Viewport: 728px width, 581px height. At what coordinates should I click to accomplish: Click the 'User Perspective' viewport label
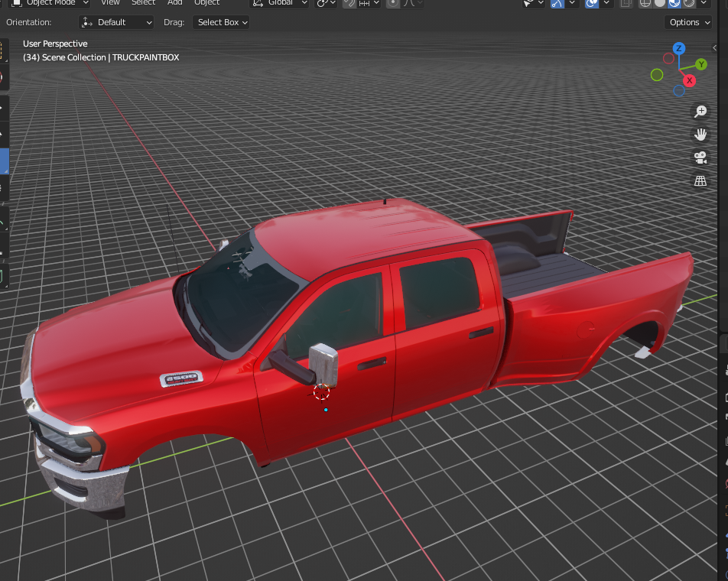(x=55, y=44)
